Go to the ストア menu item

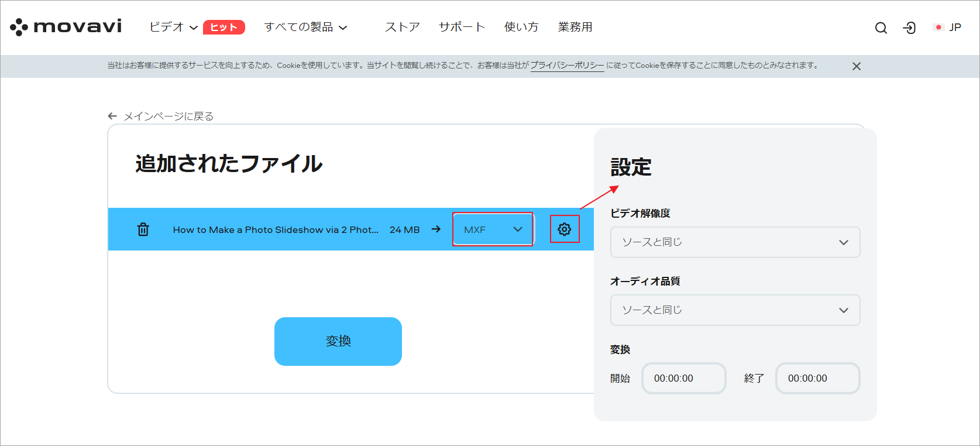403,27
